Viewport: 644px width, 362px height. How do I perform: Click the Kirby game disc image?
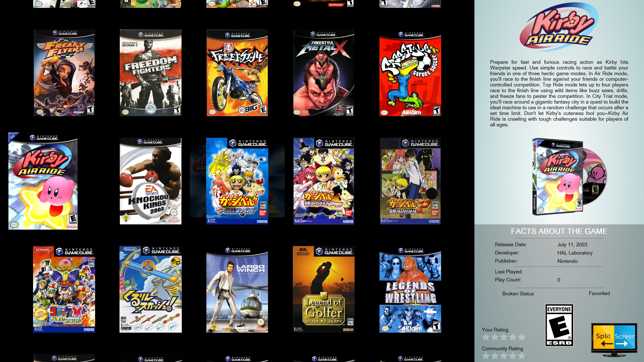(x=596, y=176)
